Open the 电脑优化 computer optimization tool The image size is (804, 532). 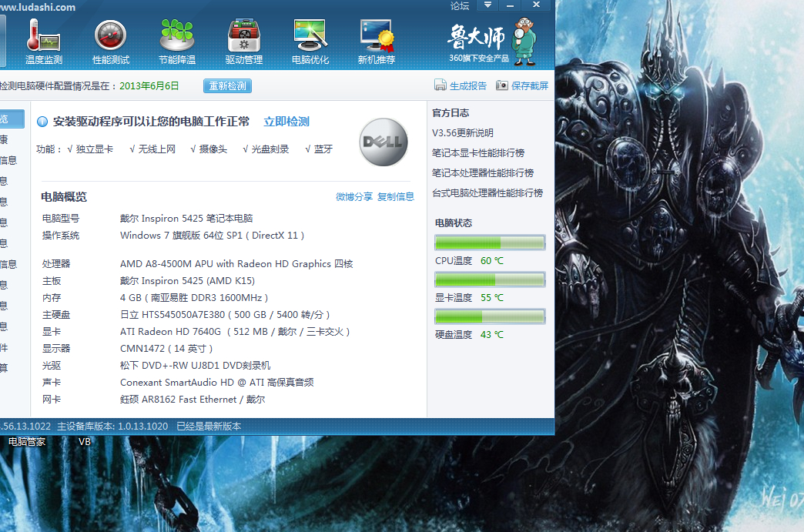point(310,42)
